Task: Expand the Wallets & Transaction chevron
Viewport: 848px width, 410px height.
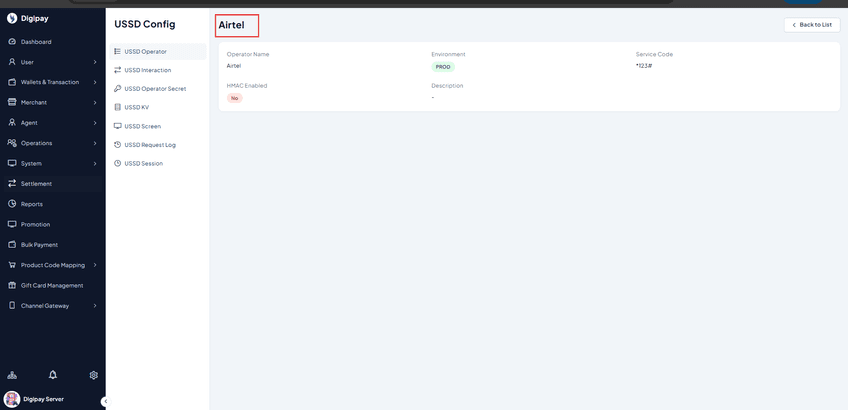Action: click(x=95, y=82)
